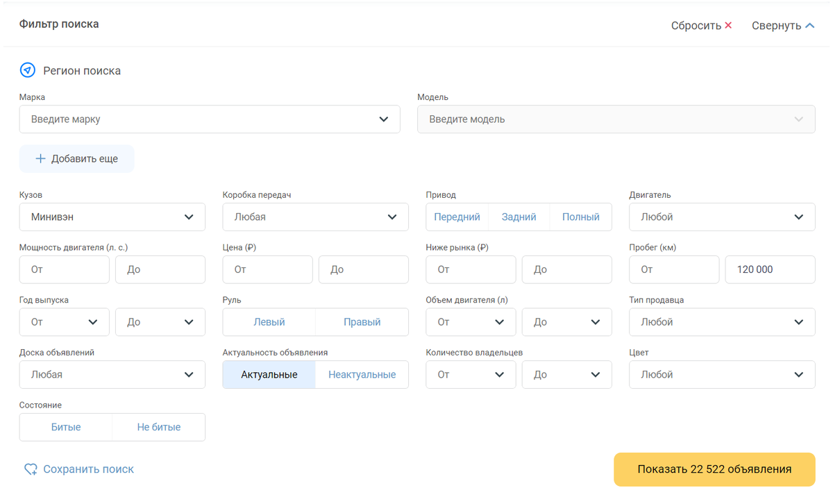The height and width of the screenshot is (504, 833).
Task: Open Год выпуска От dropdown
Action: 64,322
